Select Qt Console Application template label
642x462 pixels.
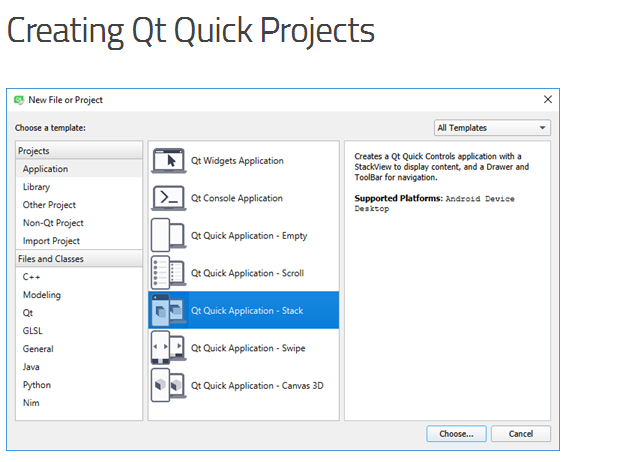237,198
